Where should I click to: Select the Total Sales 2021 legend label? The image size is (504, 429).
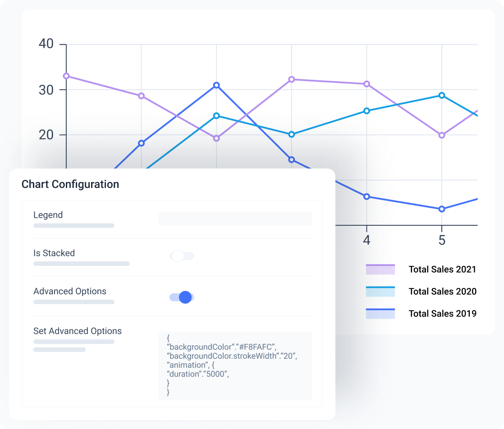(442, 269)
